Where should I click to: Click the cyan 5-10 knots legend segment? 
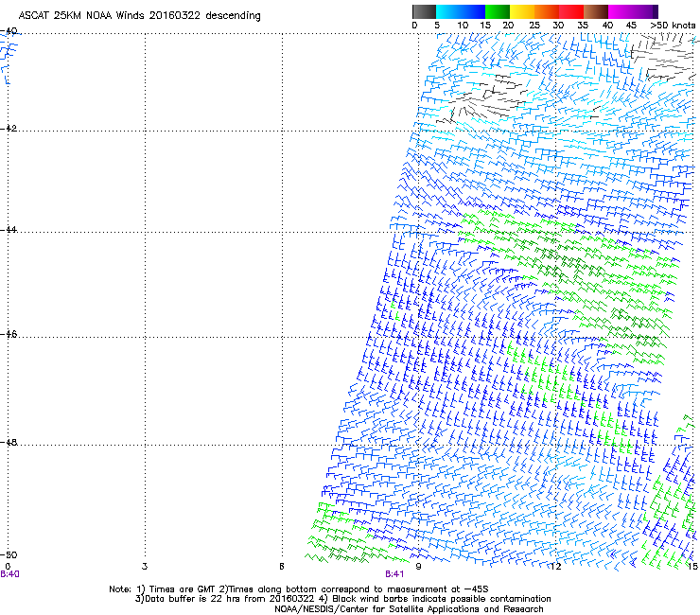coord(448,11)
